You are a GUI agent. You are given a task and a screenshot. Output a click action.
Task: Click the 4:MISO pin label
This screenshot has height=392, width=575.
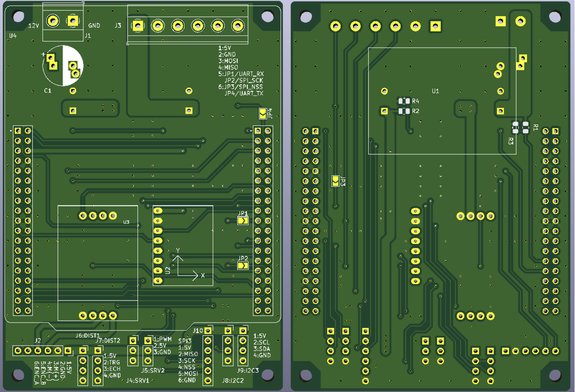228,67
